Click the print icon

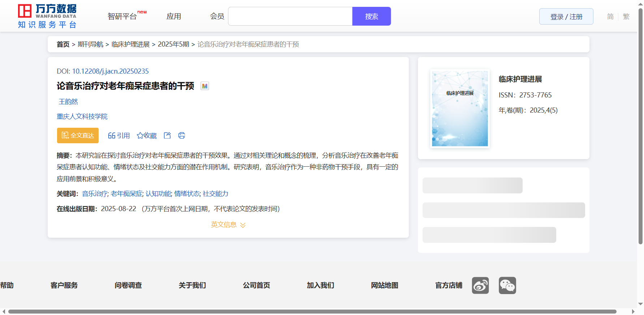[182, 135]
